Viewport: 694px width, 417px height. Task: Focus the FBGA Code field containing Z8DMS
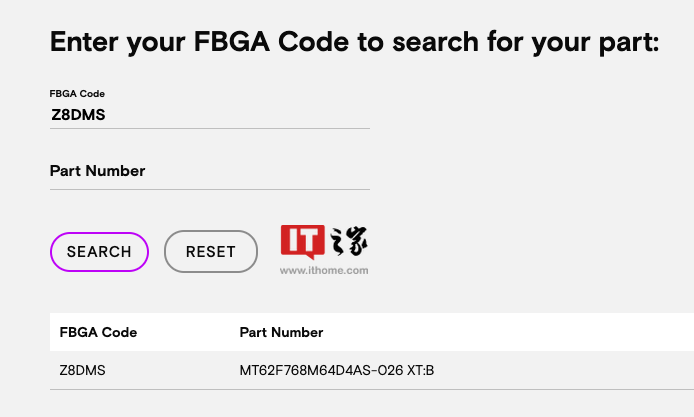click(x=209, y=114)
